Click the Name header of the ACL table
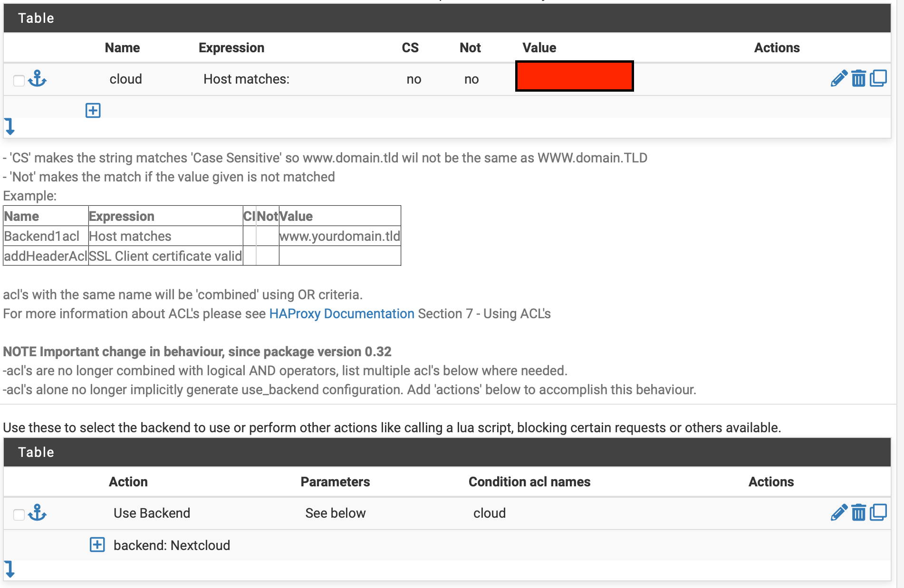Viewport: 904px width, 588px height. click(x=122, y=47)
